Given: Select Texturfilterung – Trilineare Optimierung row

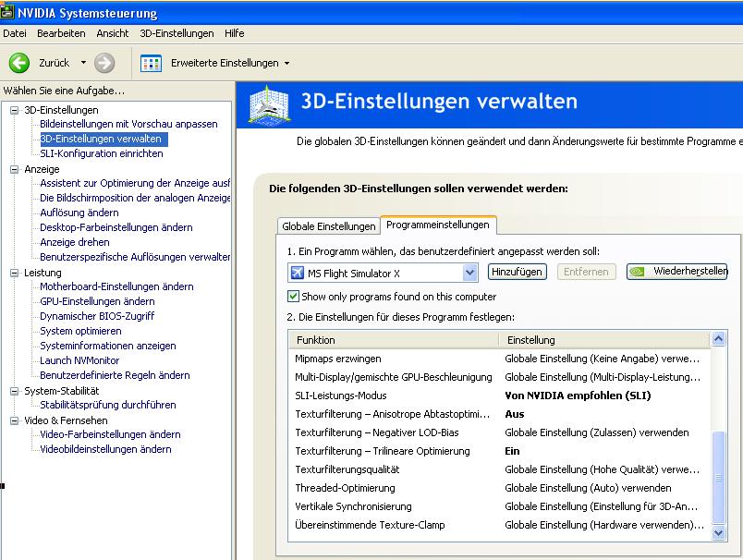Looking at the screenshot, I should click(x=499, y=451).
